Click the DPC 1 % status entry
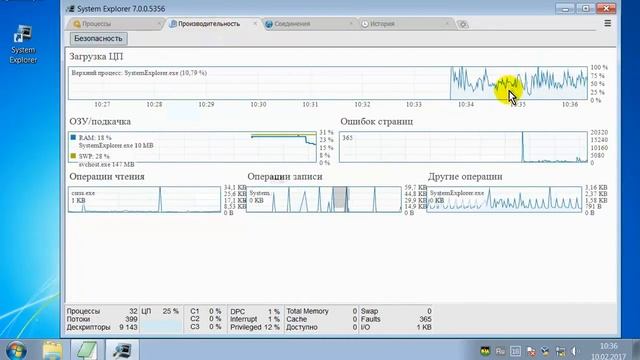640x360 pixels. 255,311
